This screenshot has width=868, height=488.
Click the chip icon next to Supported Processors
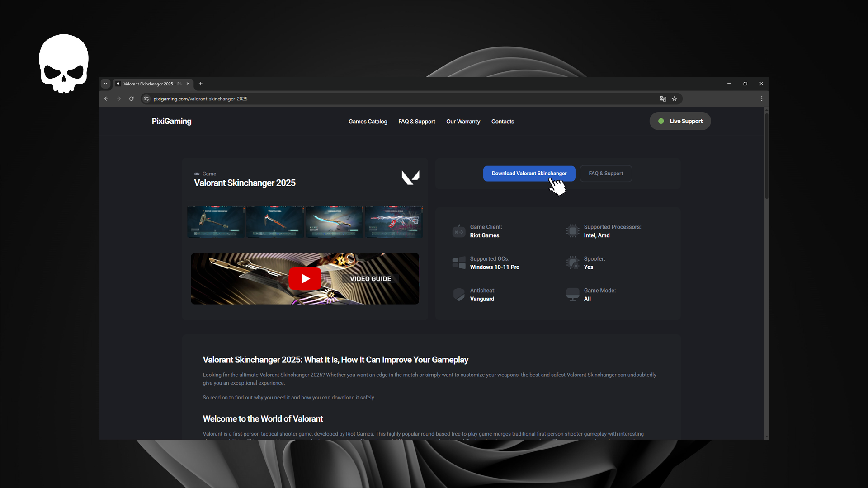[572, 231]
